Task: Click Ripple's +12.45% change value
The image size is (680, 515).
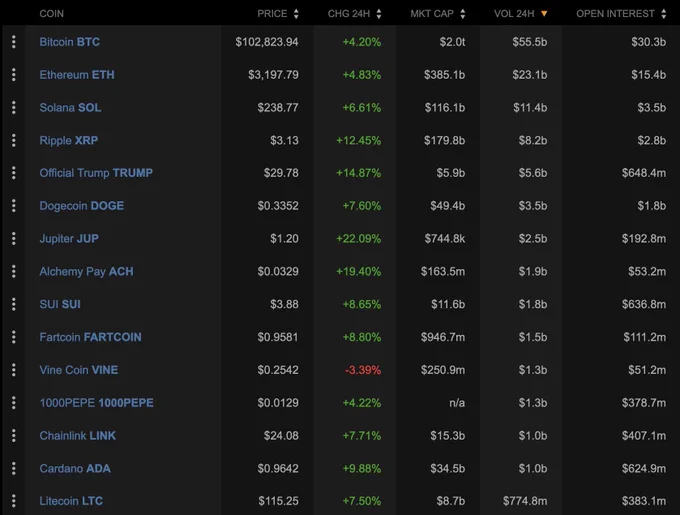Action: click(x=359, y=140)
